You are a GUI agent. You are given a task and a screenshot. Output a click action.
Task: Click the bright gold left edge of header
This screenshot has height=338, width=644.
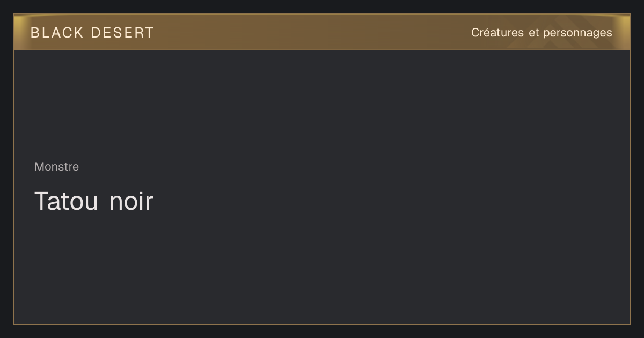(x=18, y=32)
